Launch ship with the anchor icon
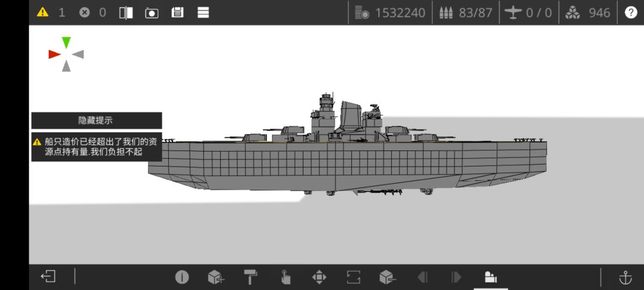644x290 pixels. (x=625, y=277)
